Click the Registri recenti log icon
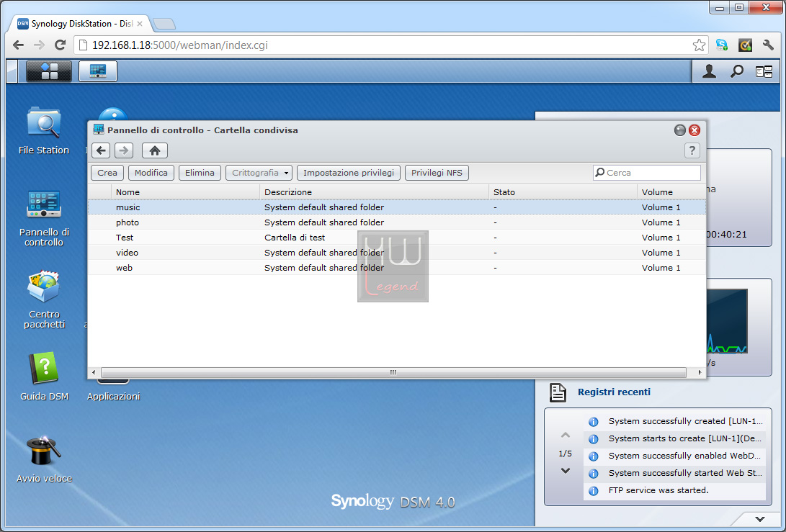The height and width of the screenshot is (532, 786). click(x=558, y=392)
